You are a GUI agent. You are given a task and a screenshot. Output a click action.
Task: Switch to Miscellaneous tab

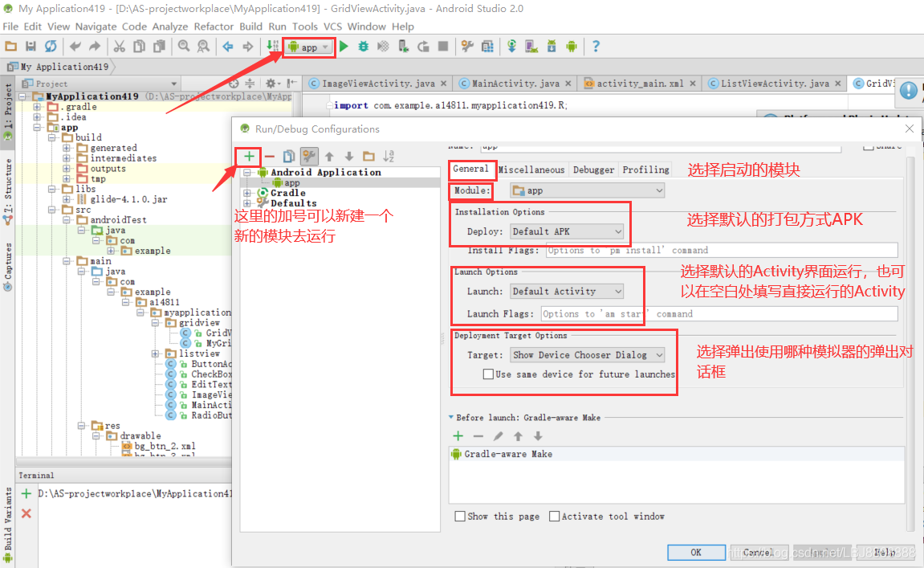pos(531,170)
